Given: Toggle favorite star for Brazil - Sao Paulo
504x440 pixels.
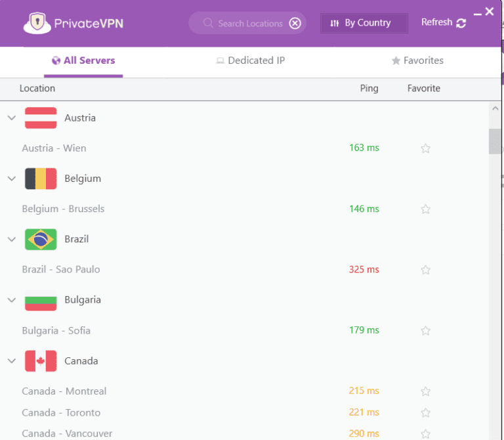Looking at the screenshot, I should [x=425, y=270].
